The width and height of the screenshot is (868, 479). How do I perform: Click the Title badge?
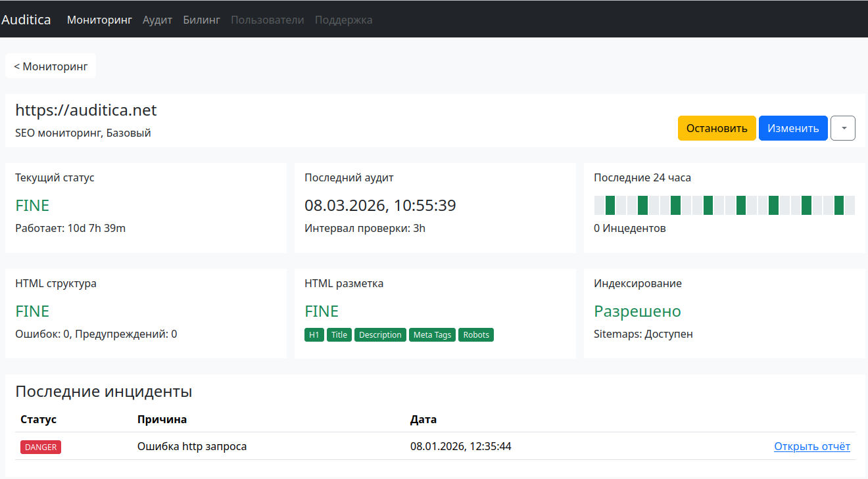(x=339, y=334)
